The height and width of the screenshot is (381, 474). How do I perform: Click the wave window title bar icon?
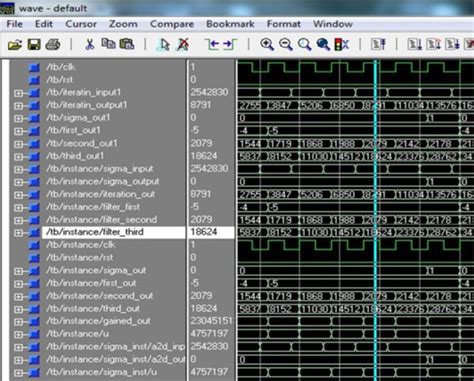[x=7, y=8]
